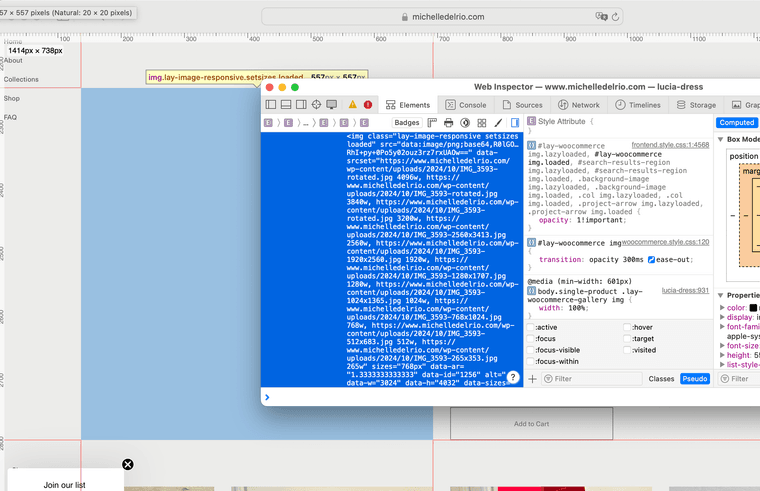Open the Network tab

[x=579, y=104]
